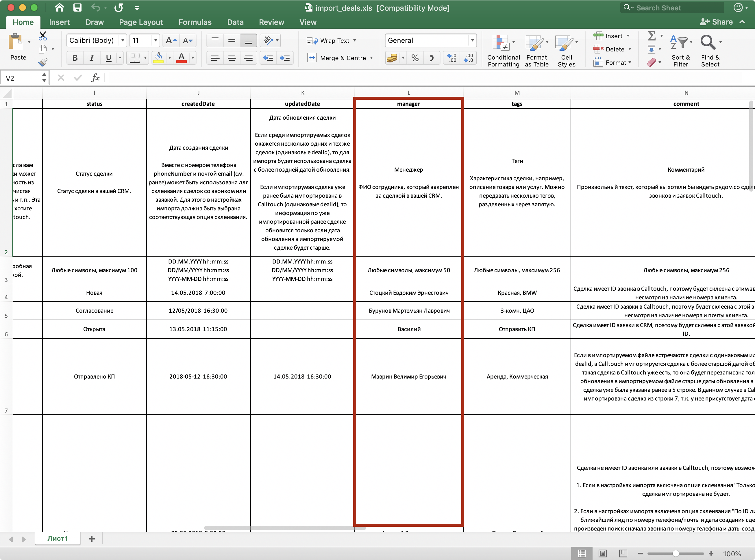The height and width of the screenshot is (560, 755).
Task: Adjust the zoom slider
Action: point(676,554)
